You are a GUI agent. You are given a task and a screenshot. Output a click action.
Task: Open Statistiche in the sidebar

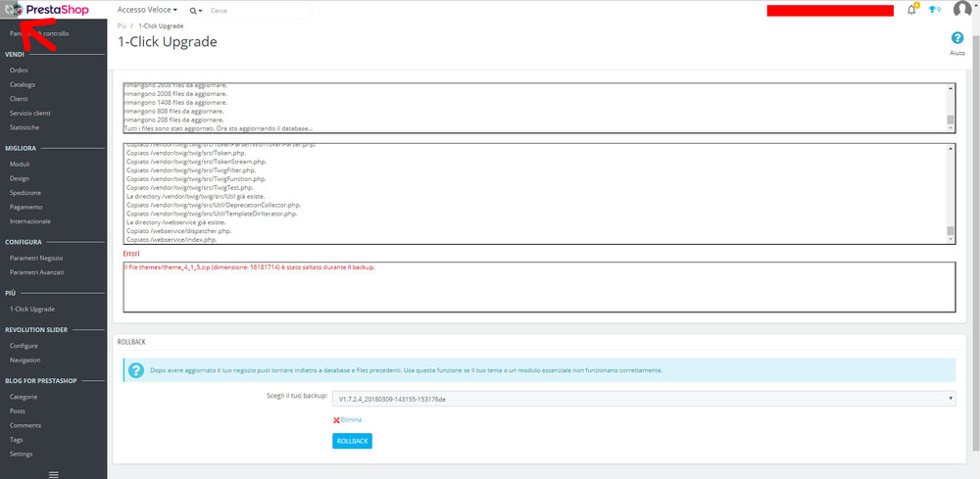coord(24,127)
